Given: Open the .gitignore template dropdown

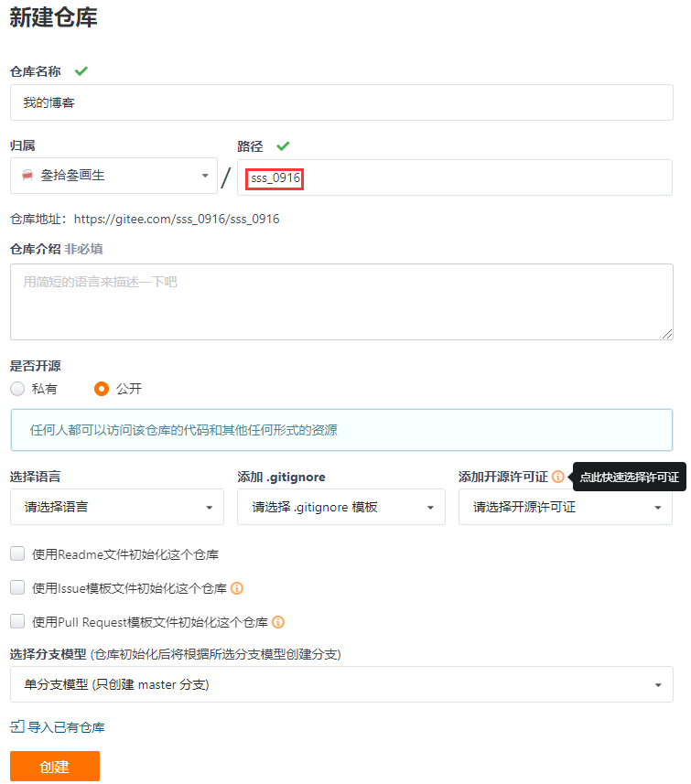Looking at the screenshot, I should (341, 507).
